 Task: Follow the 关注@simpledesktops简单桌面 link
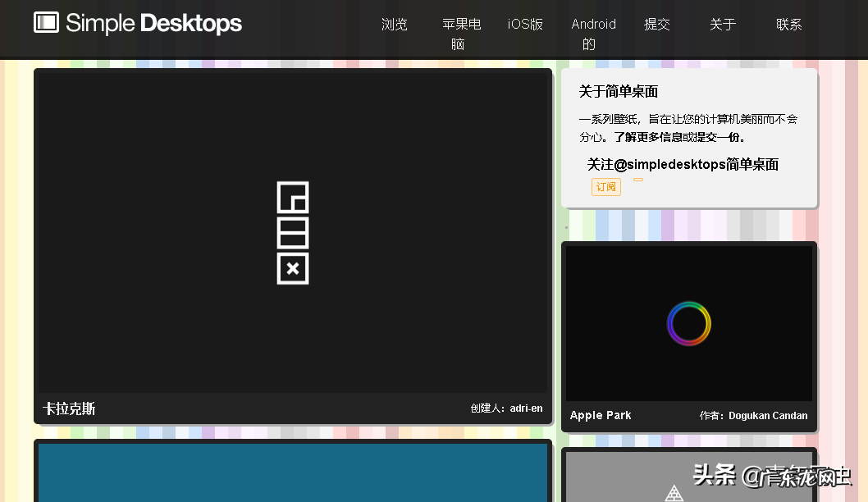click(x=683, y=164)
